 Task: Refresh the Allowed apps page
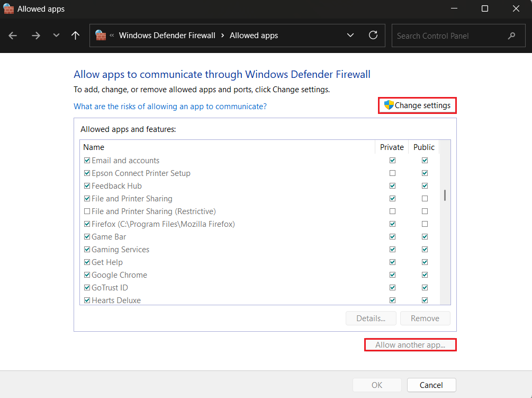(x=373, y=36)
